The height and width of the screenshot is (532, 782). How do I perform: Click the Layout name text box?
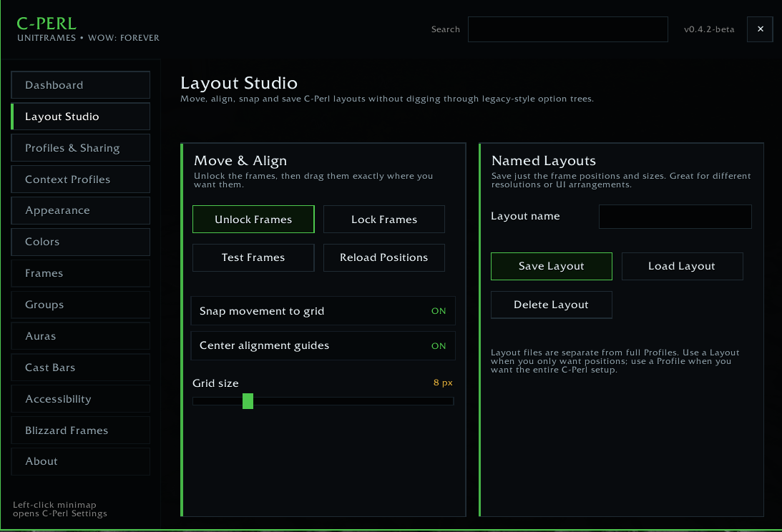tap(675, 217)
